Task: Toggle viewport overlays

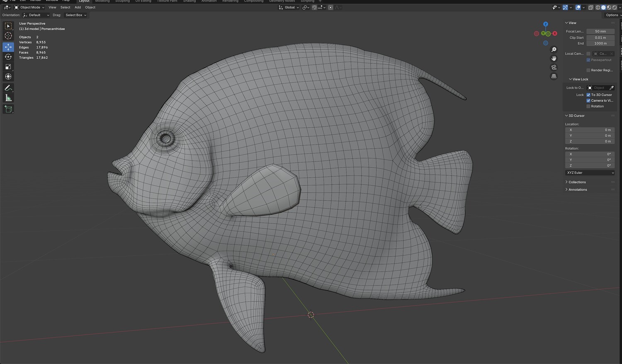Action: pos(578,7)
